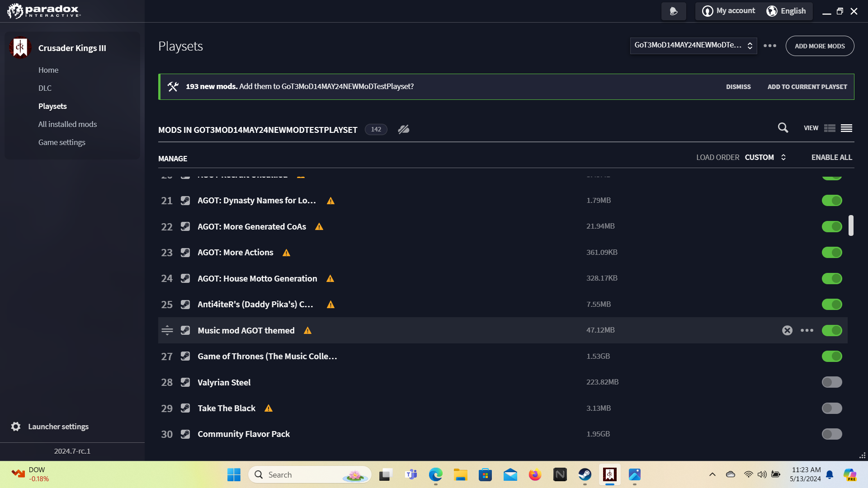Enable the Valyrian Steel mod
The image size is (868, 488).
pos(832,382)
